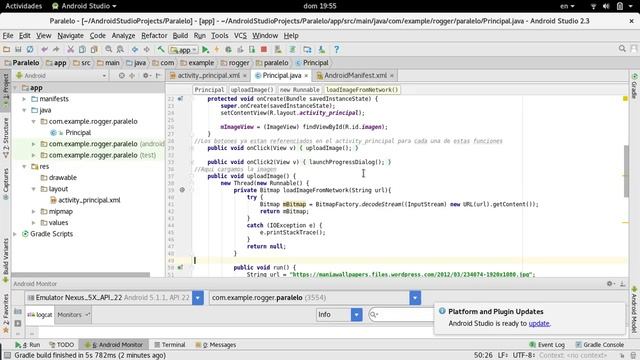Click the Debug app bug icon
Viewport: 640px width, 360px height.
click(228, 49)
